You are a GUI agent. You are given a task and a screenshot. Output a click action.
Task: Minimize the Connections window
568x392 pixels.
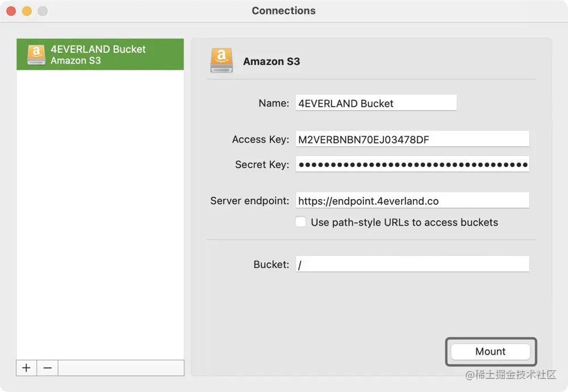pyautogui.click(x=27, y=11)
